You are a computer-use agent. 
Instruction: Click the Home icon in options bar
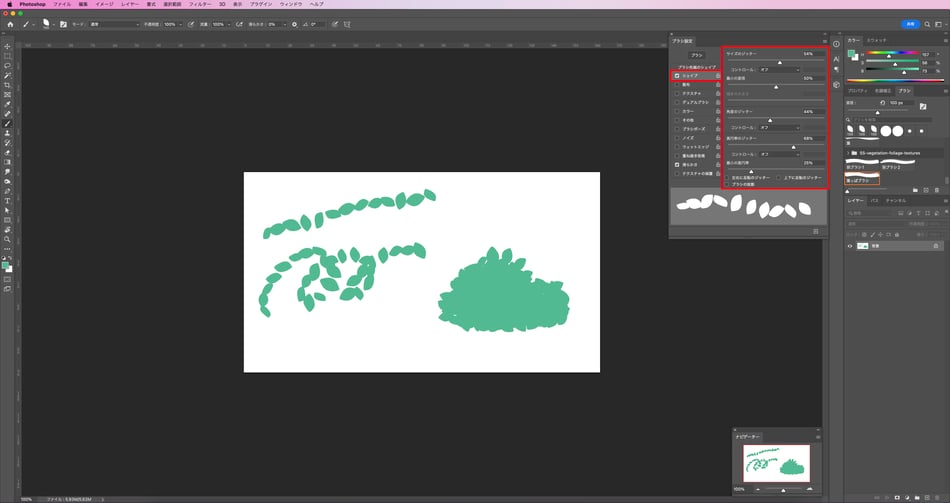[10, 24]
